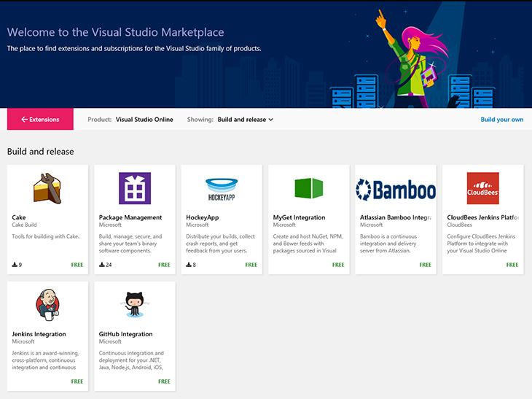This screenshot has width=532, height=399.
Task: Click the 'Jenkins is an award-winning' description
Action: click(45, 360)
